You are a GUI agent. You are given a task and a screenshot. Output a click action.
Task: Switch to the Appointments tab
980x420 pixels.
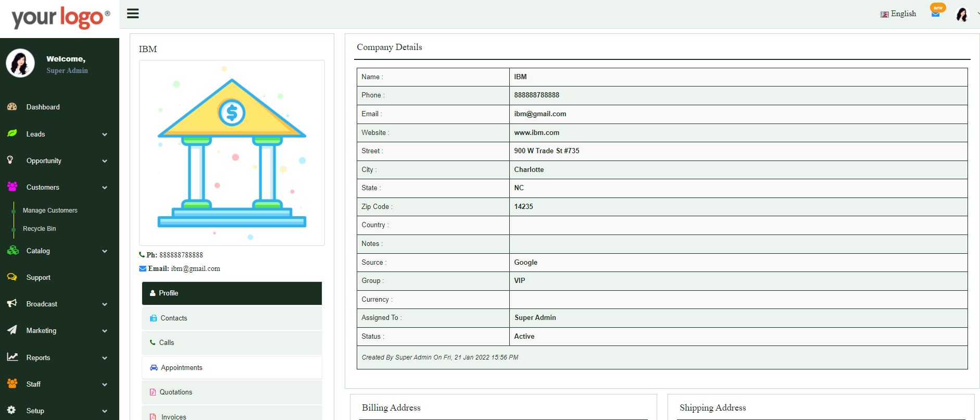232,367
